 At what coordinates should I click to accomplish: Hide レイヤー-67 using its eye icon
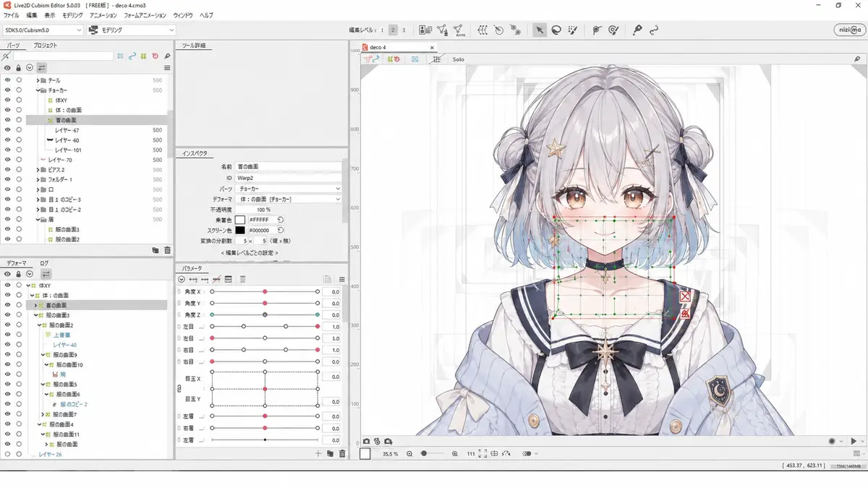click(x=7, y=130)
